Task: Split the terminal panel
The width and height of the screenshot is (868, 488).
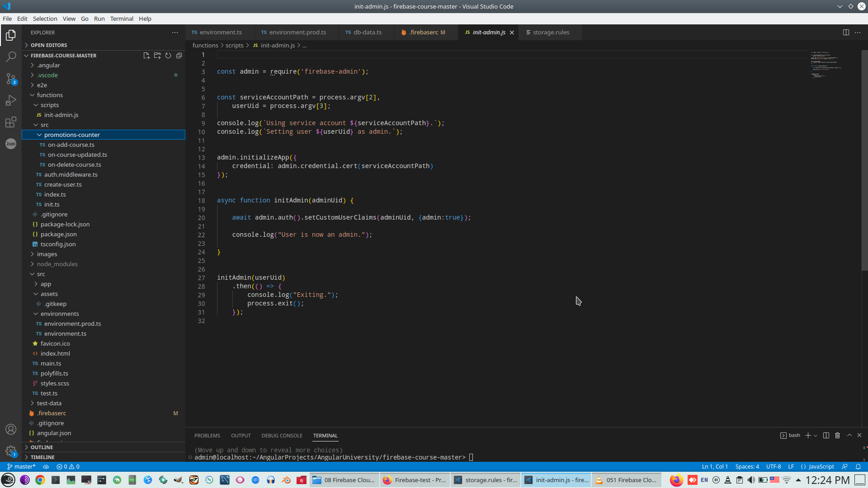Action: pos(826,436)
